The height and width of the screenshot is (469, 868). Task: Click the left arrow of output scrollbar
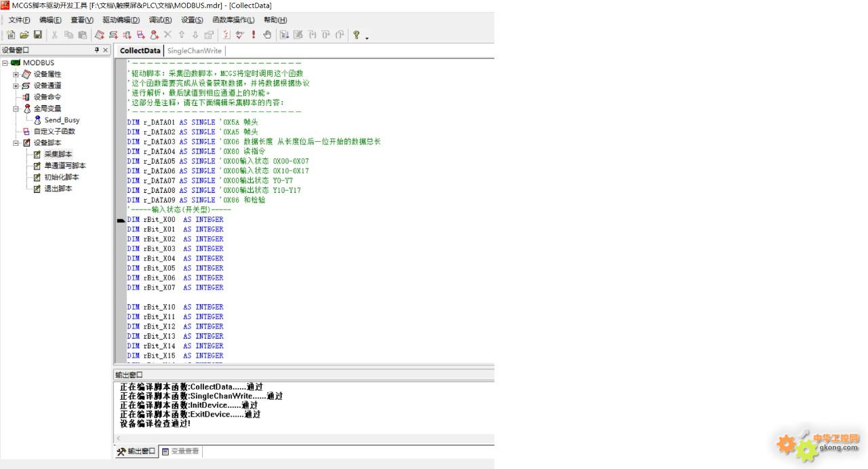[119, 438]
